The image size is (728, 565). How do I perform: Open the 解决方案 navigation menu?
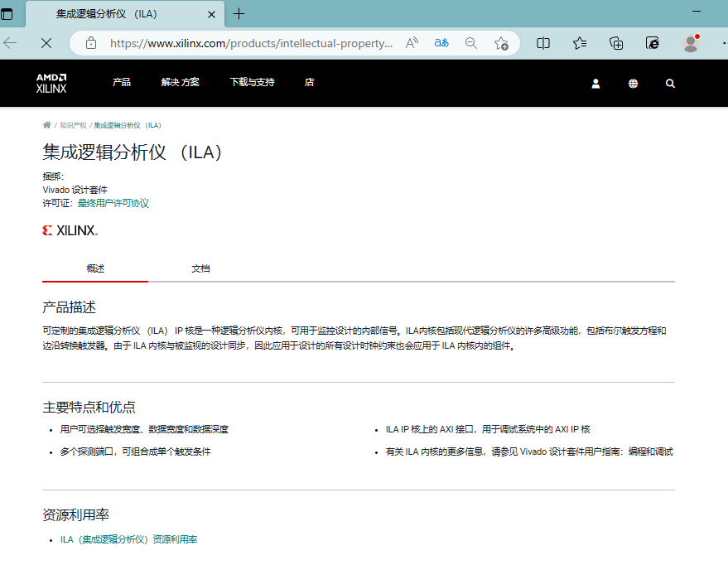pyautogui.click(x=181, y=82)
